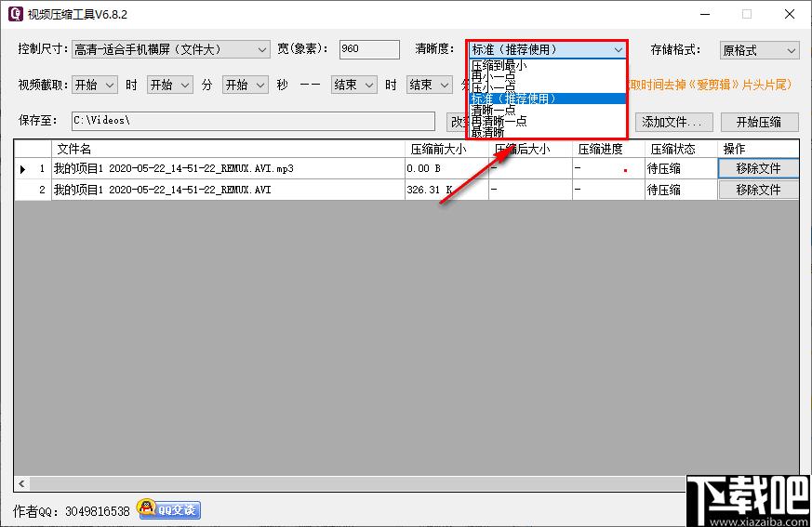Click the app icon in title bar
The height and width of the screenshot is (527, 812).
pyautogui.click(x=16, y=14)
